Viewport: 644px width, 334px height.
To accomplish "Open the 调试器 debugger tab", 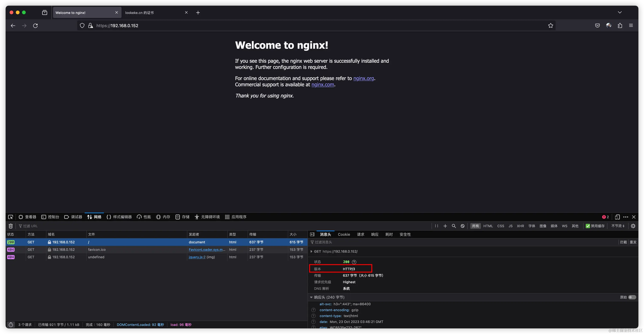I will point(73,217).
